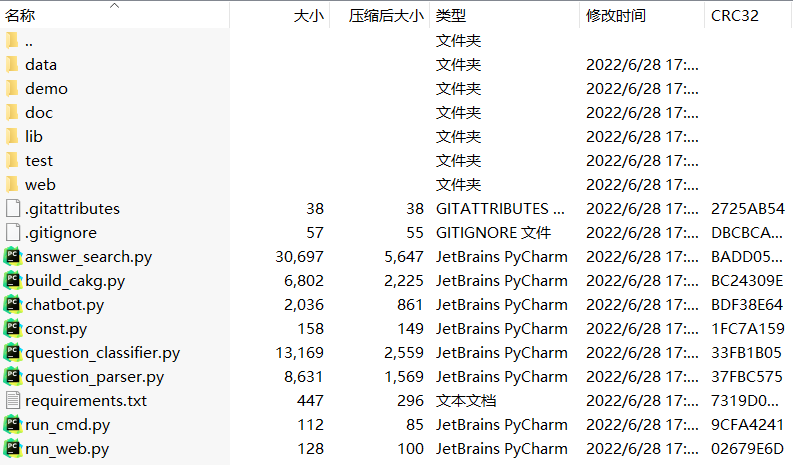Select the 'data' folder name
Screen dimensions: 793x465
click(41, 65)
